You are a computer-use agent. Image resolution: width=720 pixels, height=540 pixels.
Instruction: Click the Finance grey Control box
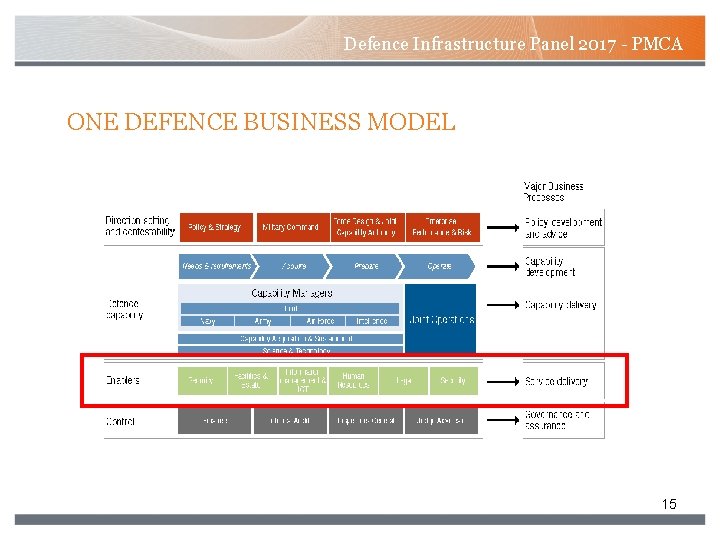[214, 421]
